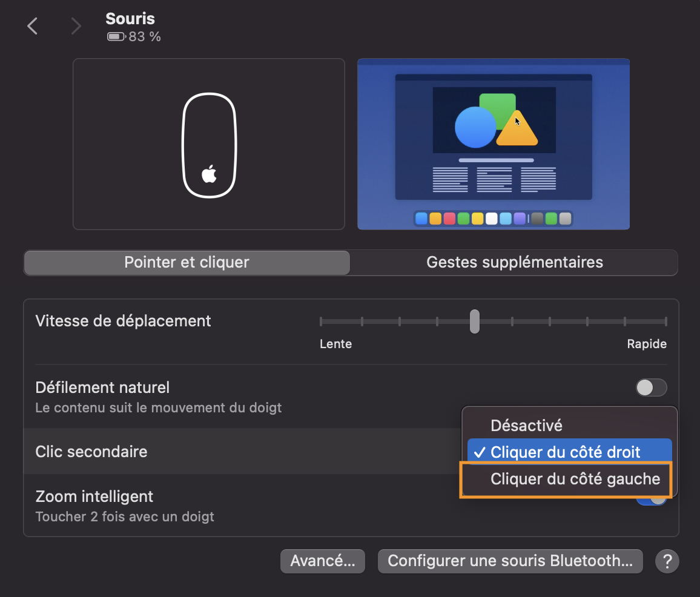Click the forward chevron arrow

tap(76, 26)
